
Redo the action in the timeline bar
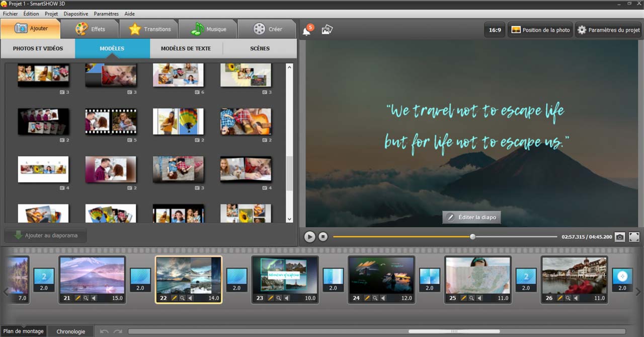click(118, 331)
